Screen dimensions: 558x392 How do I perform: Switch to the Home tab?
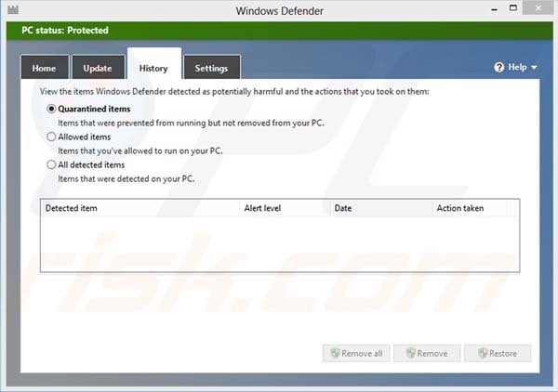click(x=44, y=68)
